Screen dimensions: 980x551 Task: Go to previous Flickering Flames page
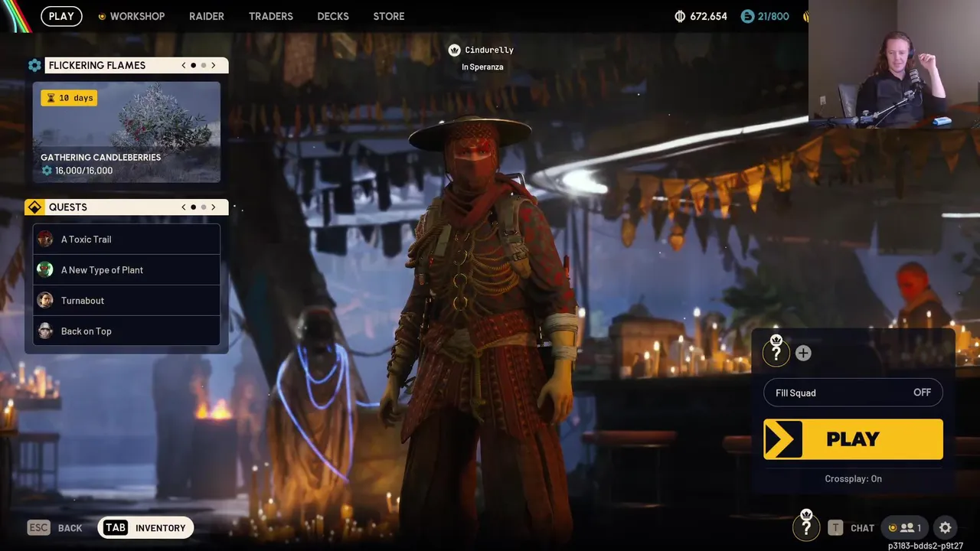184,65
